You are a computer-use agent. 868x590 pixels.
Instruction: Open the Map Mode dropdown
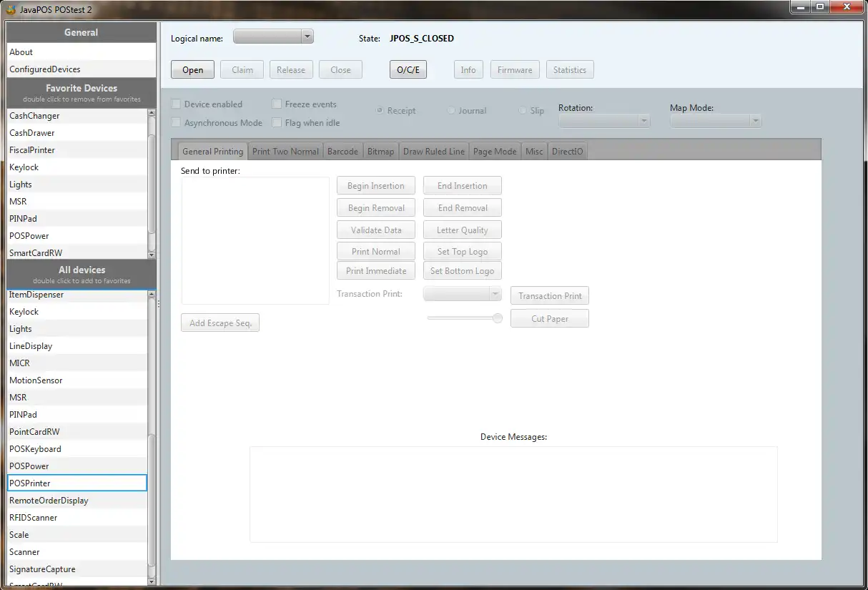pos(716,121)
